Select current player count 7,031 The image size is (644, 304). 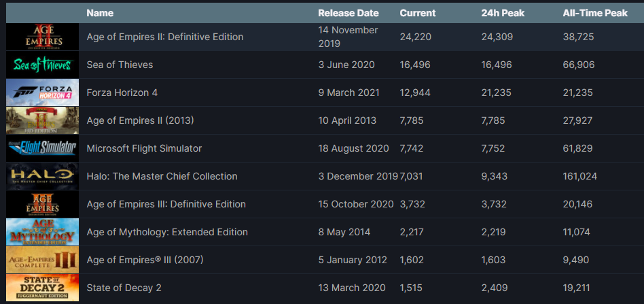click(411, 176)
